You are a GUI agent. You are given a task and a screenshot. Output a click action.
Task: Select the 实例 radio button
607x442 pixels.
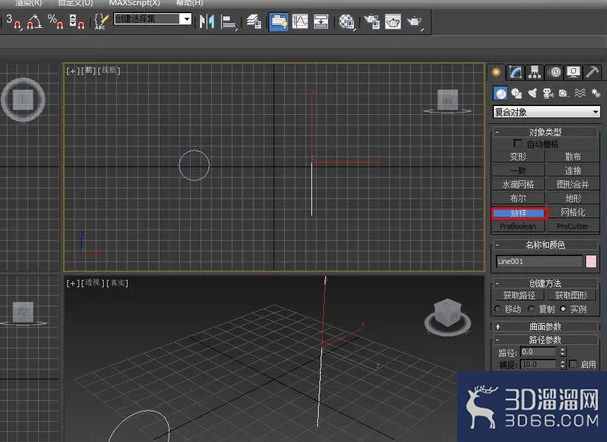(563, 308)
